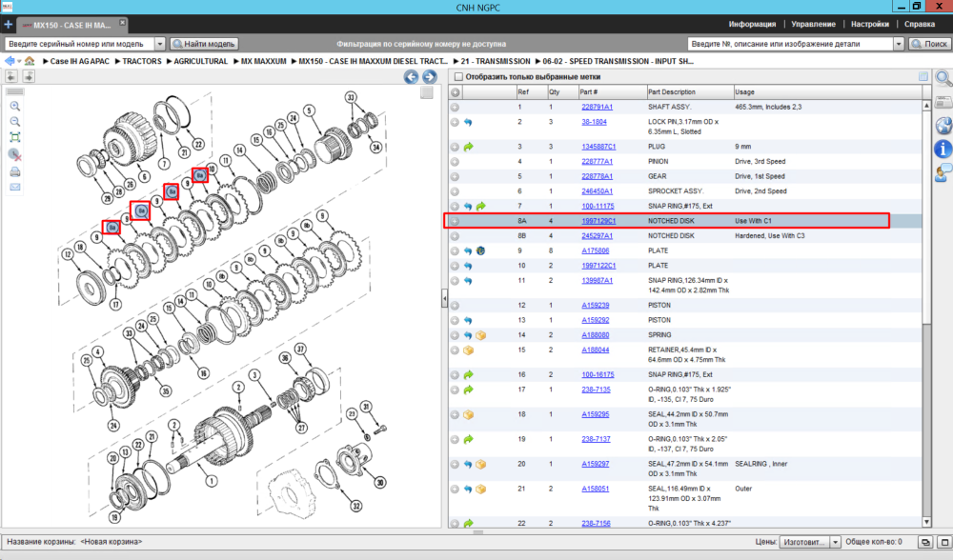Click add-all plus icon in table header

pyautogui.click(x=456, y=92)
